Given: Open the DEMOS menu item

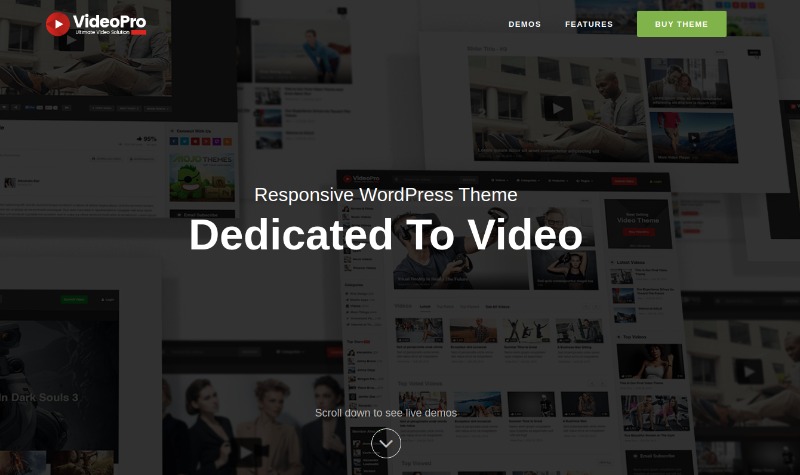Looking at the screenshot, I should [524, 24].
